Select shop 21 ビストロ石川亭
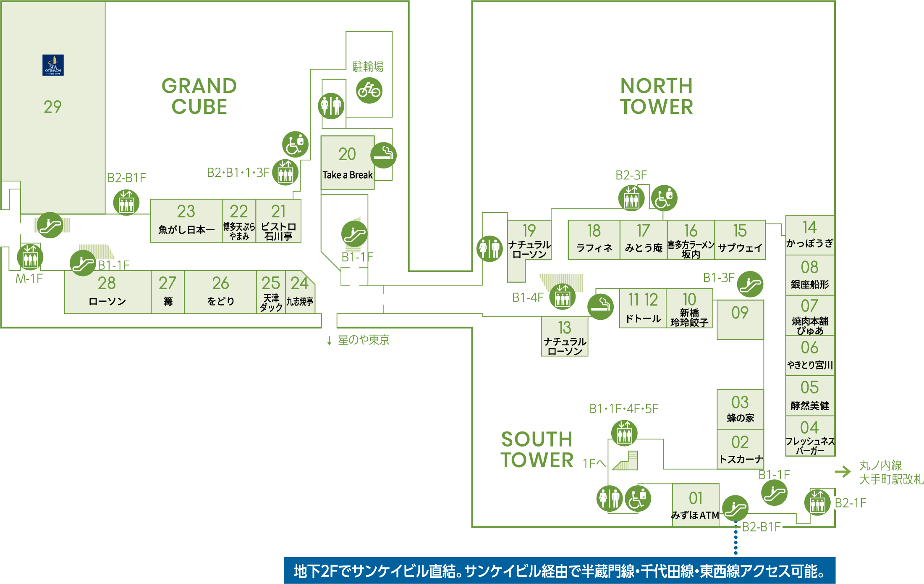 click(279, 221)
